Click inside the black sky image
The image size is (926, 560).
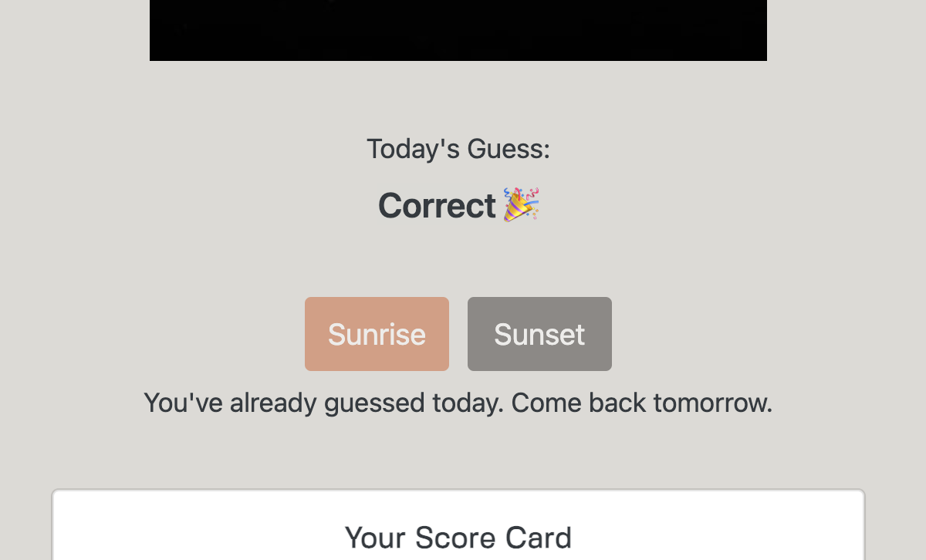click(458, 30)
